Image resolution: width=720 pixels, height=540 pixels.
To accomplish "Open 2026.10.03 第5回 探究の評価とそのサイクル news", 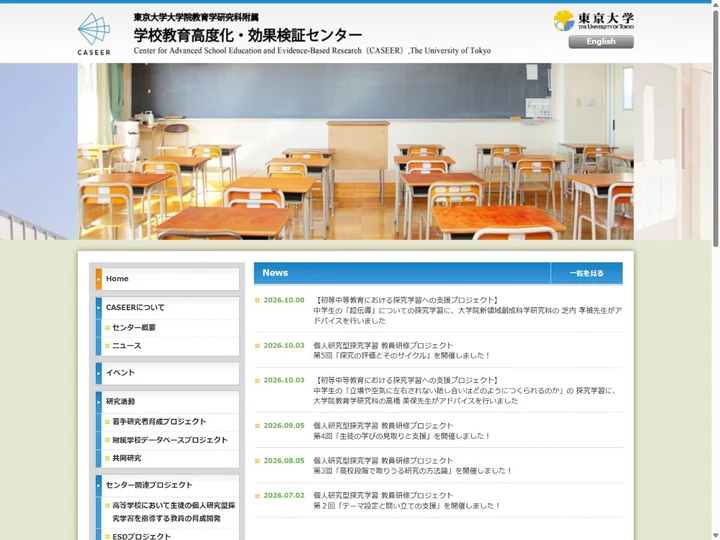I will coord(402,350).
